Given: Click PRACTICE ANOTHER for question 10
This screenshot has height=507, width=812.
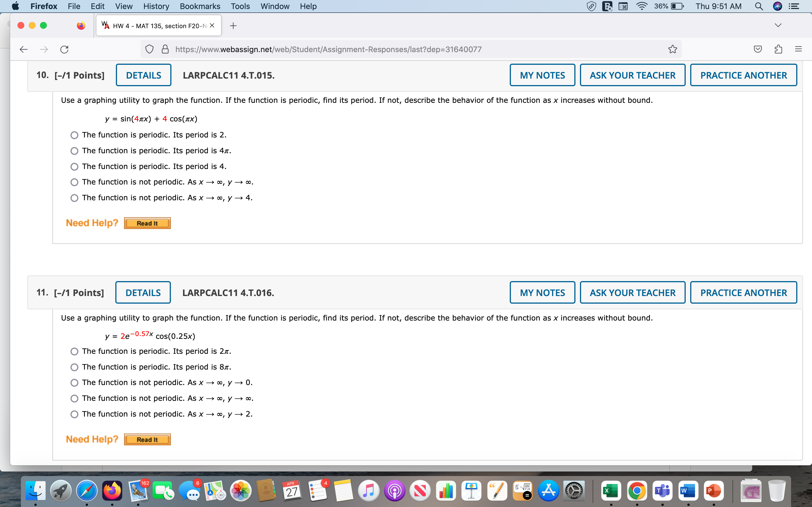Looking at the screenshot, I should (x=743, y=75).
